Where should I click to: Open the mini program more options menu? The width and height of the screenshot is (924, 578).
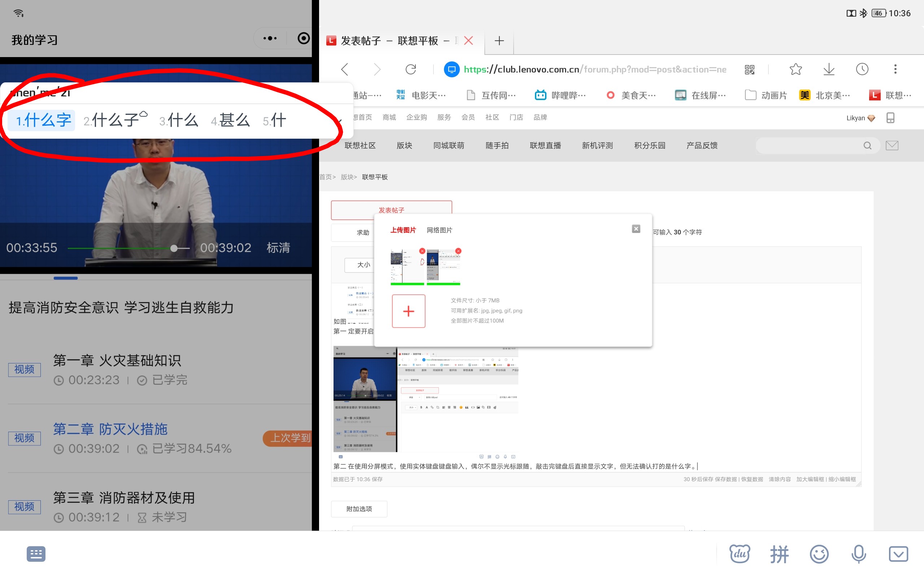(x=270, y=39)
